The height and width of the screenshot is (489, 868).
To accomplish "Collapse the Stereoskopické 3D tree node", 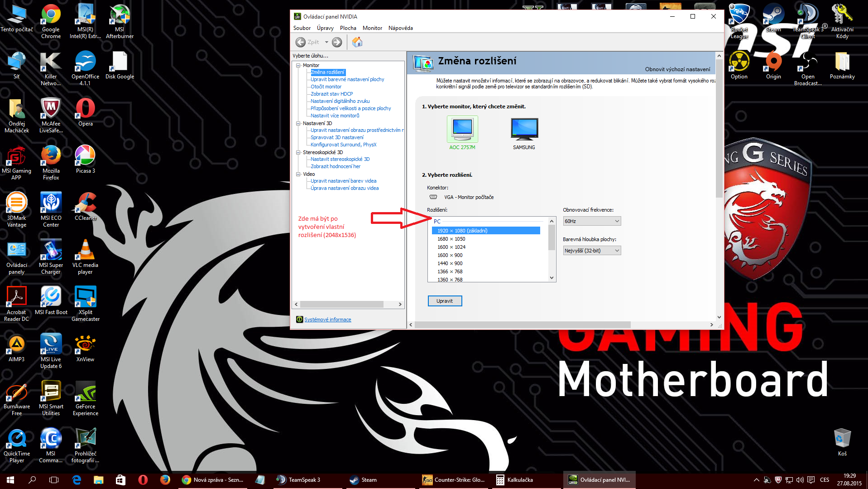I will pos(298,152).
